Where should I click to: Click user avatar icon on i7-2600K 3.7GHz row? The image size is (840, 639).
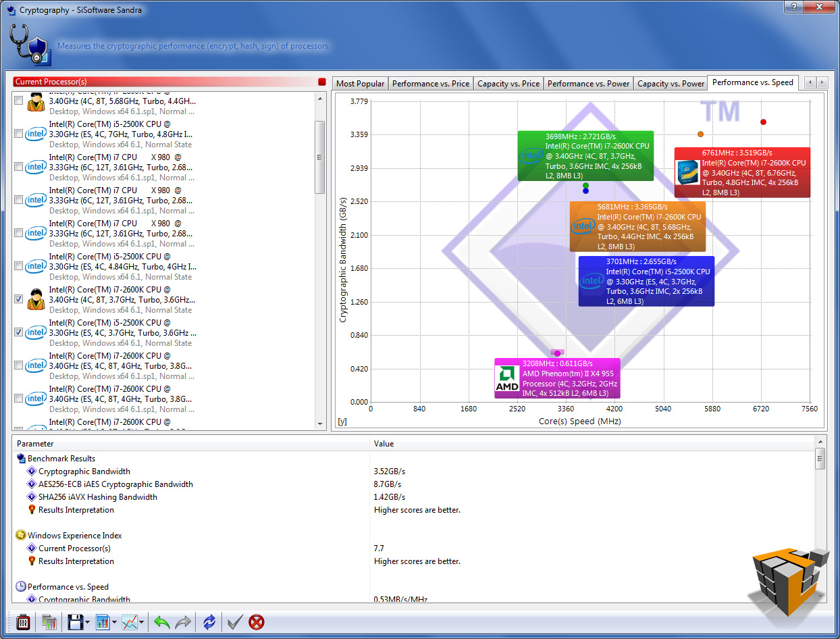(x=36, y=299)
